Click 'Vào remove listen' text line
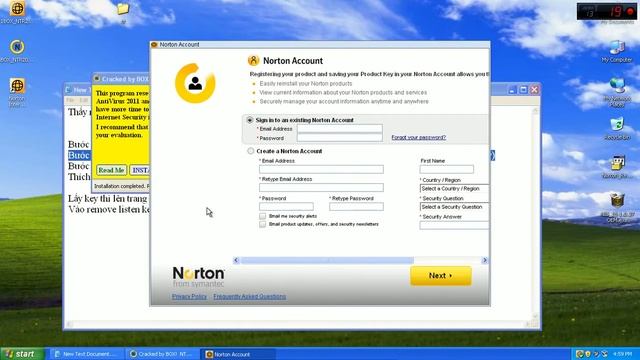The width and height of the screenshot is (640, 360). pyautogui.click(x=109, y=209)
